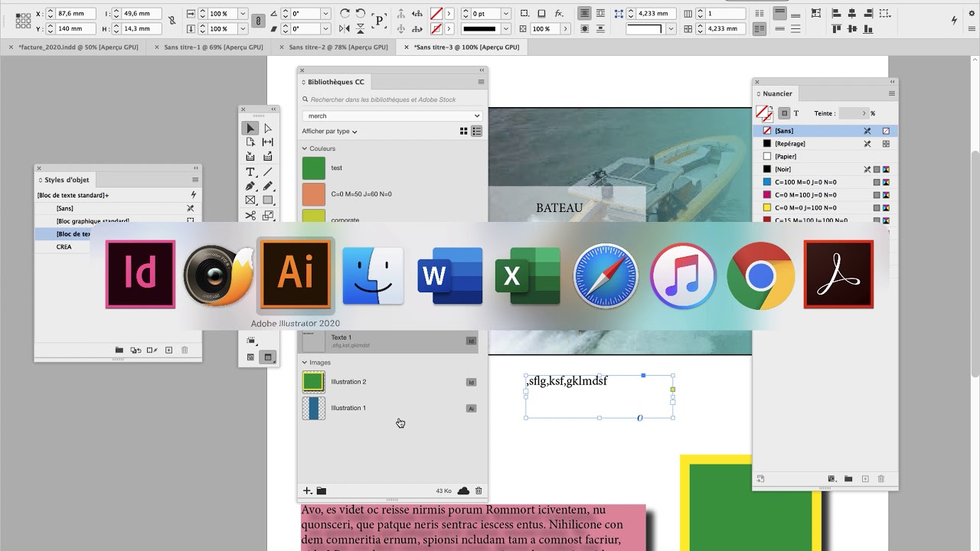Select the green 'test' library color
The width and height of the screenshot is (980, 551).
point(390,168)
